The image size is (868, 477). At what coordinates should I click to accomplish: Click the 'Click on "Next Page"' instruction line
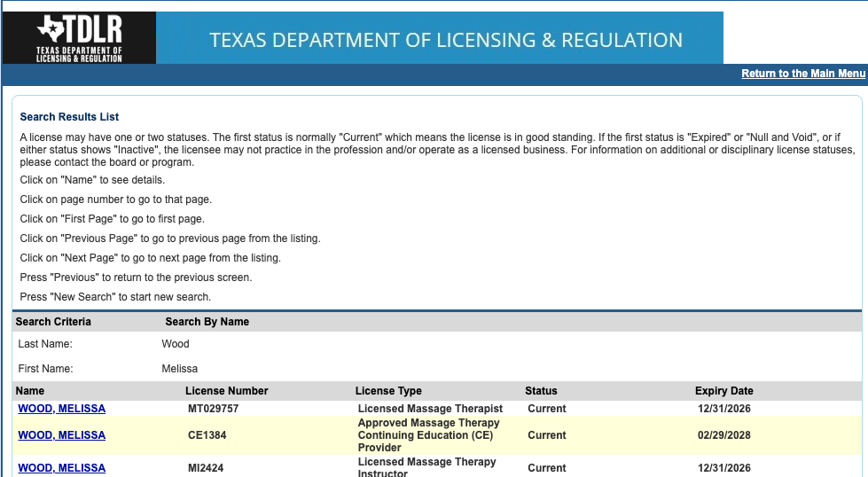click(x=150, y=258)
